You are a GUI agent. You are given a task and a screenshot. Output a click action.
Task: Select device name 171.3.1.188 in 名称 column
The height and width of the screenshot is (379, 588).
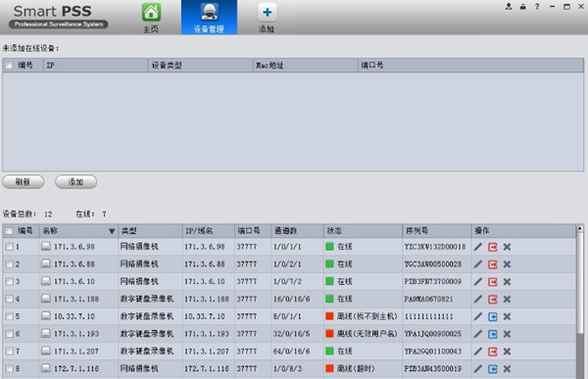click(76, 299)
